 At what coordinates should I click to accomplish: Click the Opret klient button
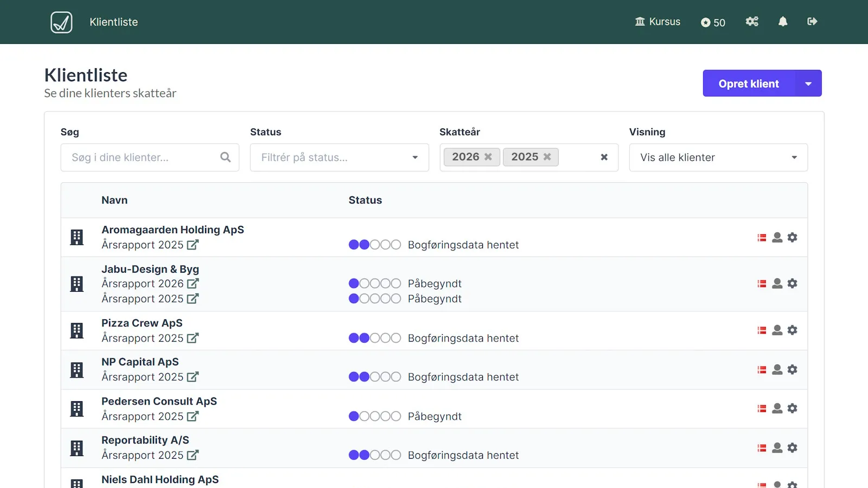tap(749, 84)
